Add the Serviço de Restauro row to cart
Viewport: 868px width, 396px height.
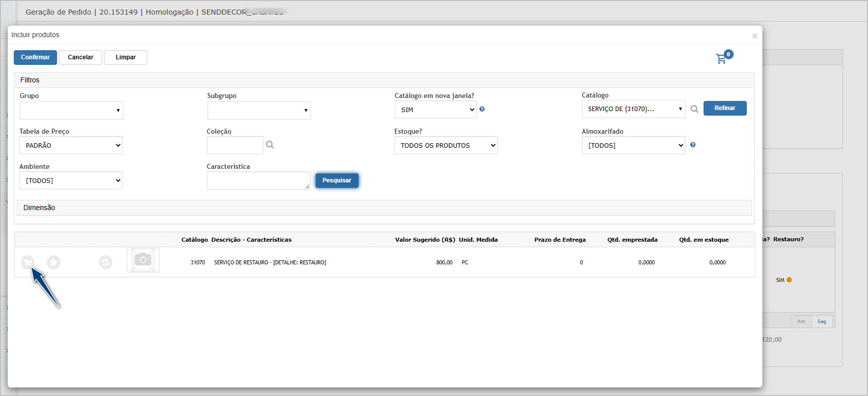pyautogui.click(x=28, y=262)
